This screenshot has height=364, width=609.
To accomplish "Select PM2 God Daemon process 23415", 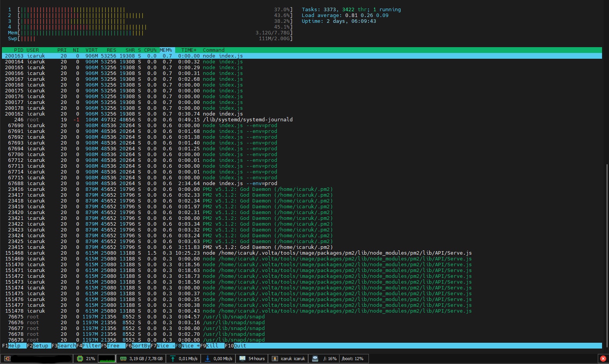I will tap(302, 247).
